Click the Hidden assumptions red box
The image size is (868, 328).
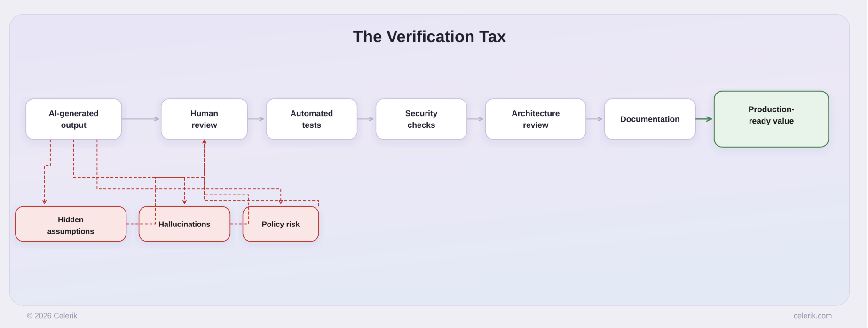point(71,224)
